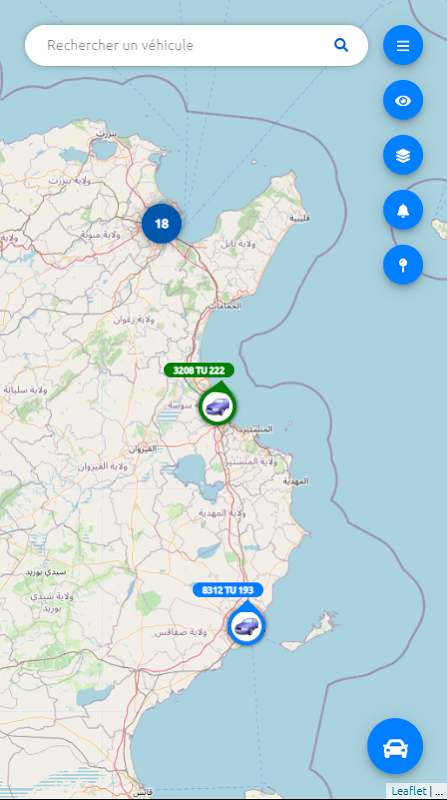Expand the attribution ellipsis after Leaflet

click(438, 792)
